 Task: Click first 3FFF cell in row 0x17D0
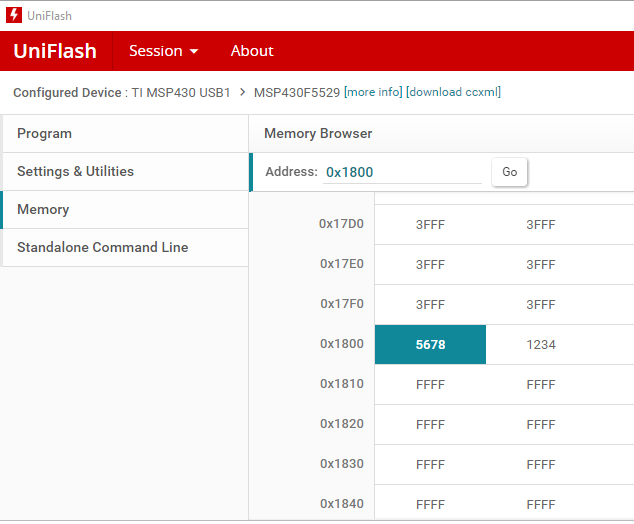click(430, 224)
